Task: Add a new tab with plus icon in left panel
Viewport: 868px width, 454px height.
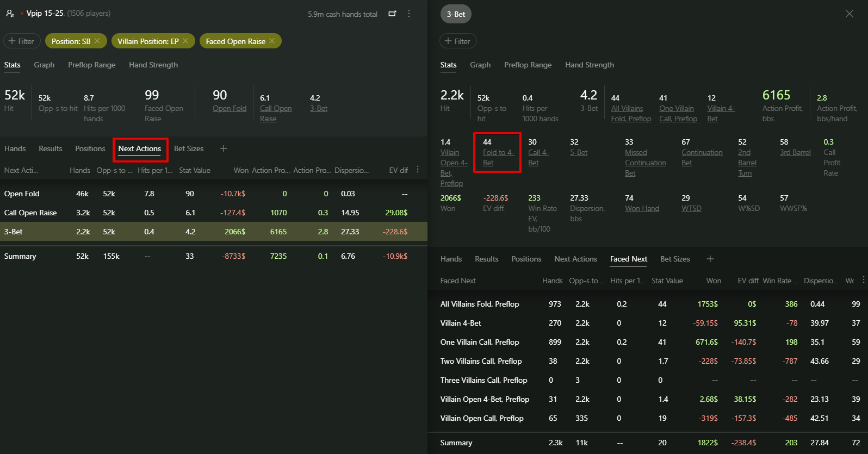Action: (224, 148)
